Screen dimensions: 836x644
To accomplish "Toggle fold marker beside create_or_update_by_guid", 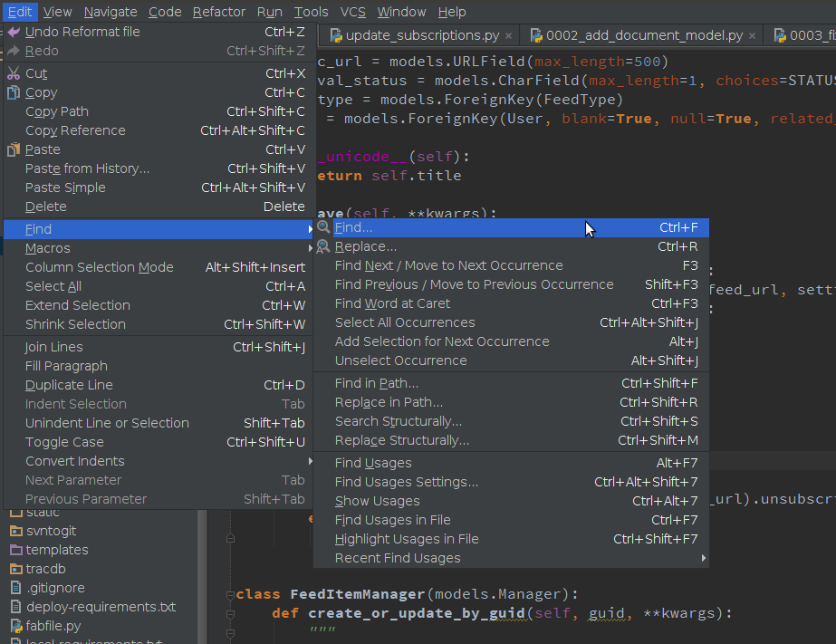I will tap(230, 614).
